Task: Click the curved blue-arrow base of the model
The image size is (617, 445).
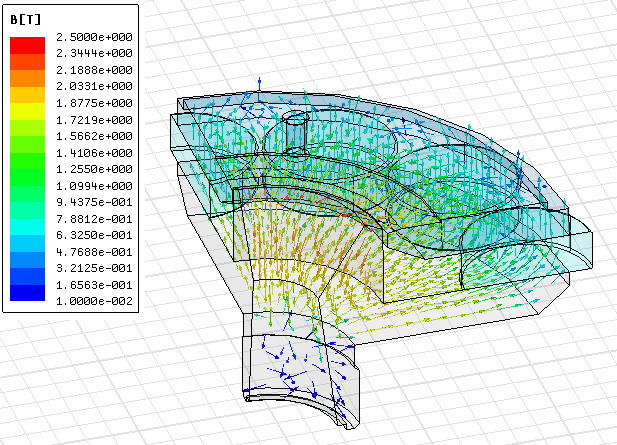Action: click(x=300, y=372)
